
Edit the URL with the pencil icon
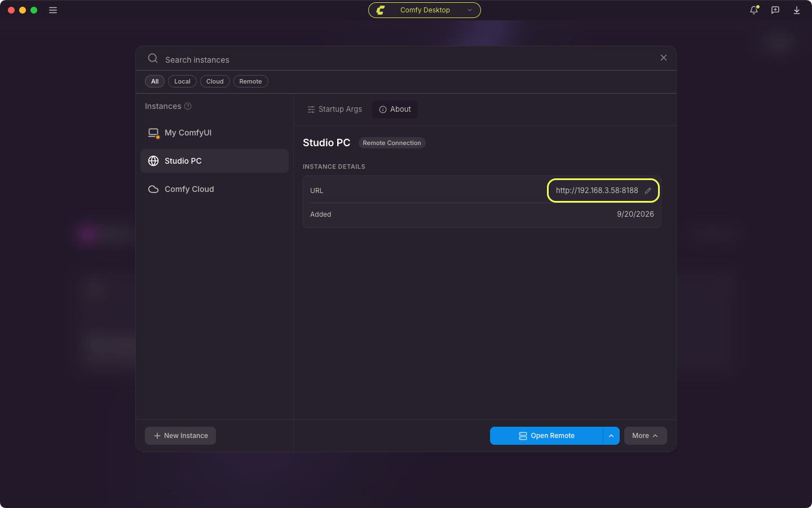click(648, 191)
